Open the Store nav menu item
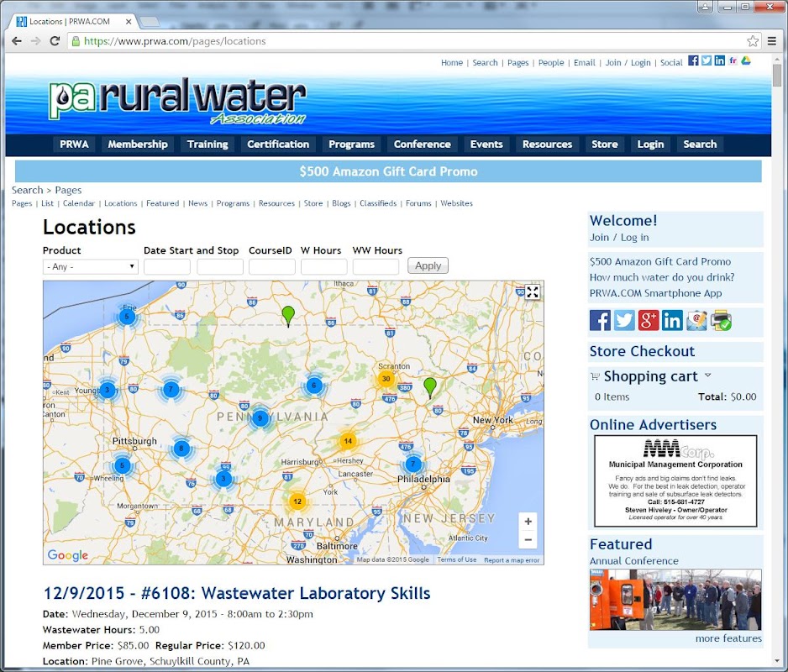This screenshot has width=788, height=672. point(605,144)
